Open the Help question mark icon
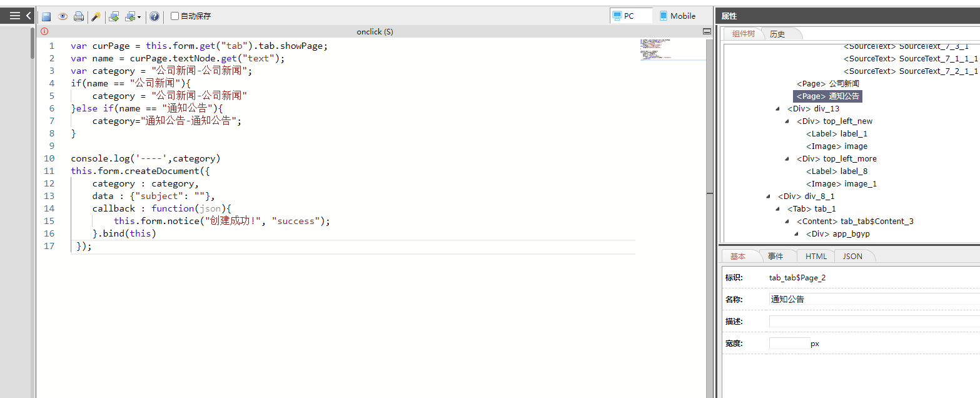Screen dimensions: 980x398 click(x=154, y=16)
